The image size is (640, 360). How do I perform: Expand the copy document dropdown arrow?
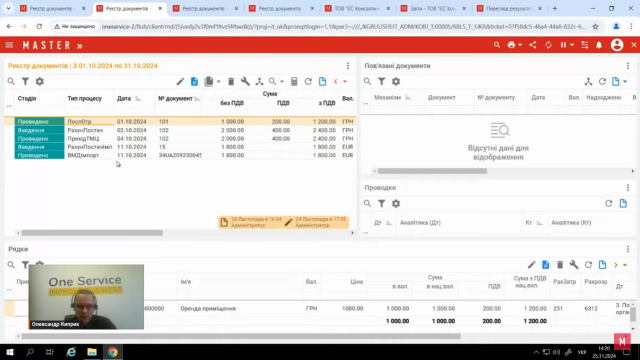click(x=219, y=82)
